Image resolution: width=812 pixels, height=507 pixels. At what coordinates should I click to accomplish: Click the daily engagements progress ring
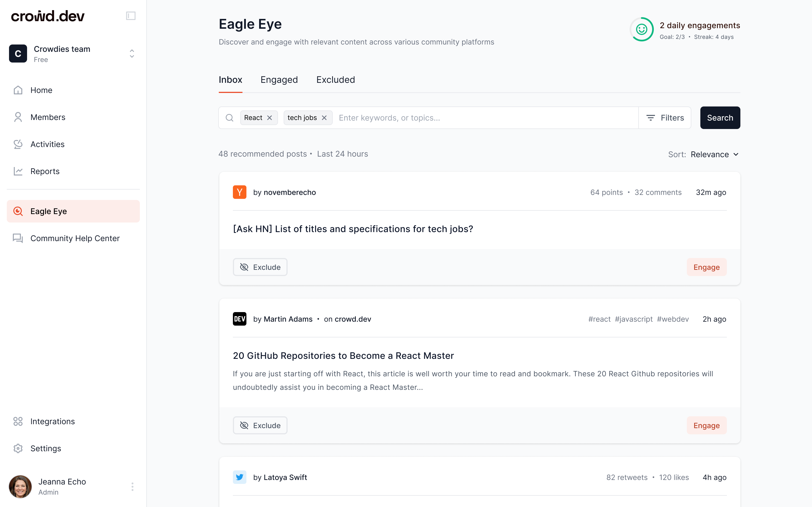click(641, 30)
